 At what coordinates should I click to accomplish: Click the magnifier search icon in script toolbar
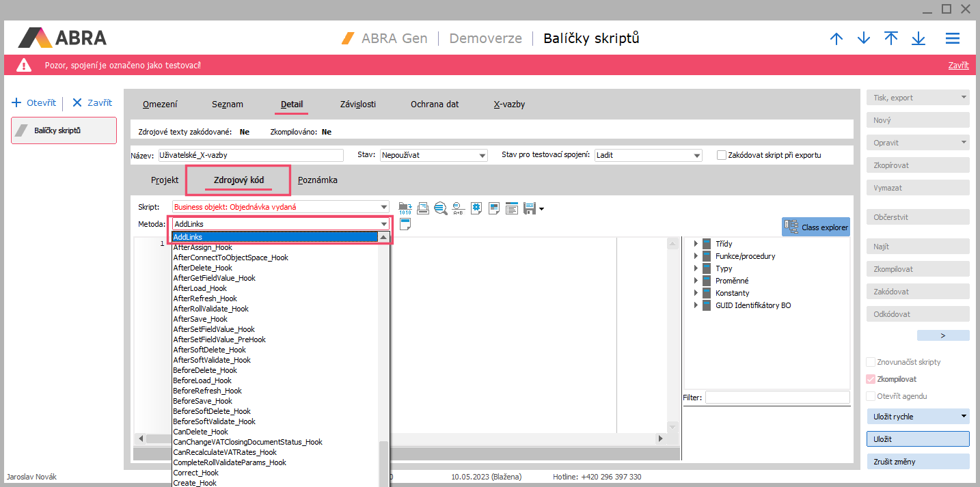coord(440,208)
